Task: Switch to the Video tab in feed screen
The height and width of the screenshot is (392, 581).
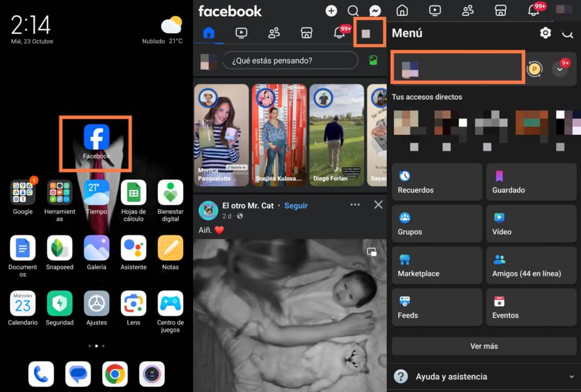Action: [x=241, y=33]
